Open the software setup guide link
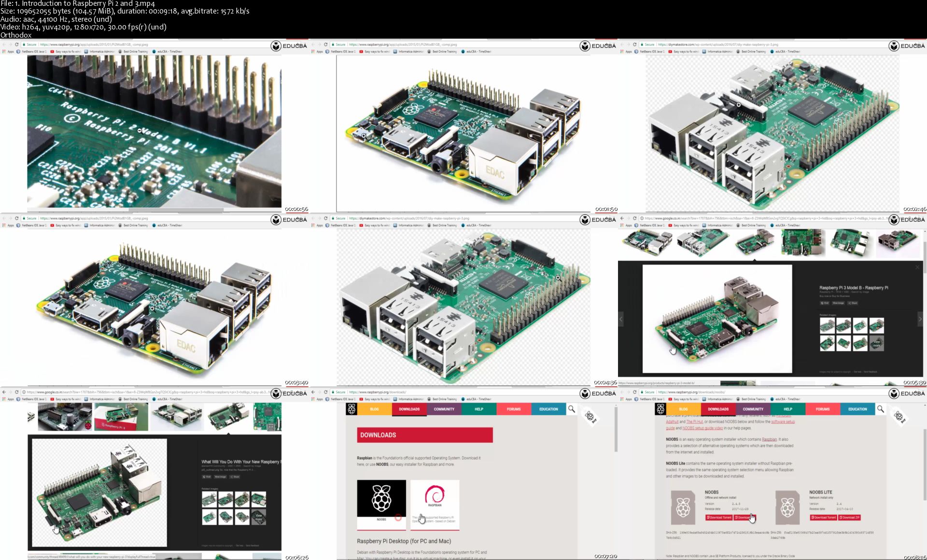 pos(783,421)
